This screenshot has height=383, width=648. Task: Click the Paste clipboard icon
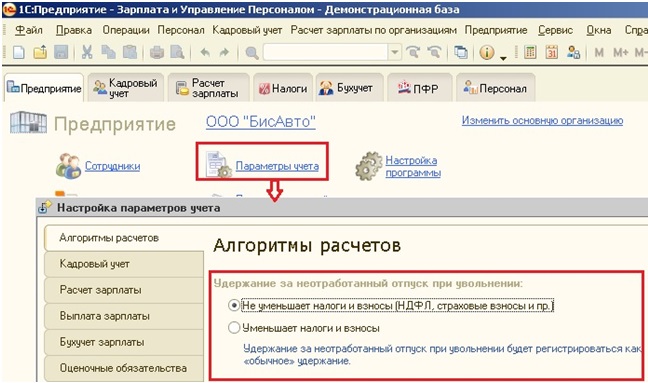click(130, 52)
